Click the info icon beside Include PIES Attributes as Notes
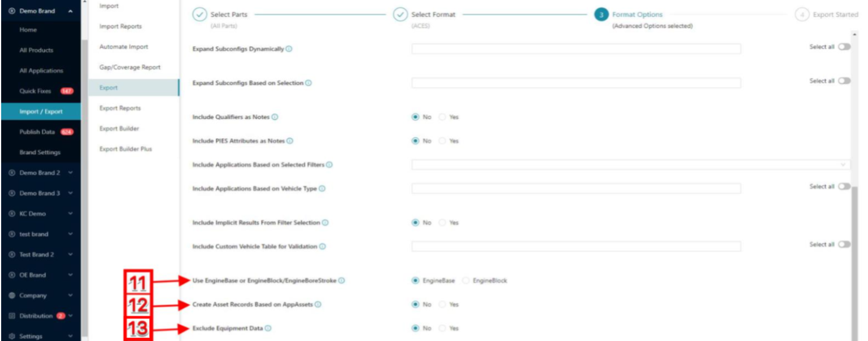868x341 pixels. (289, 140)
